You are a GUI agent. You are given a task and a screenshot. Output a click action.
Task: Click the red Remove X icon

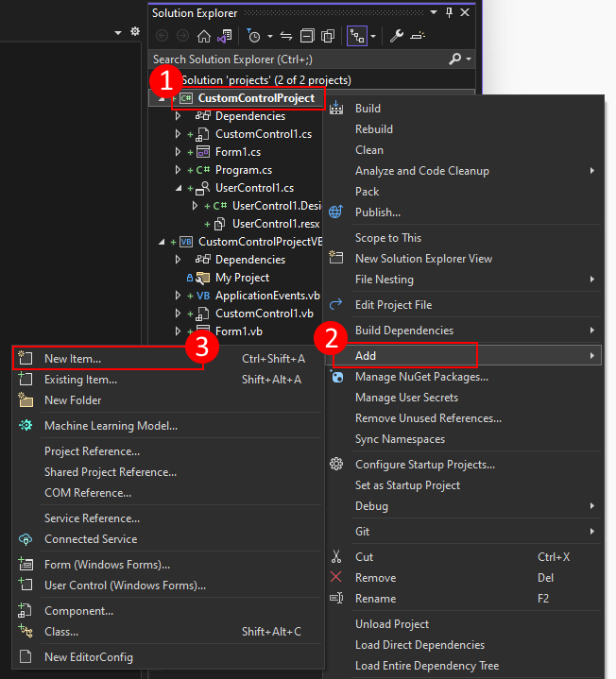pyautogui.click(x=335, y=577)
